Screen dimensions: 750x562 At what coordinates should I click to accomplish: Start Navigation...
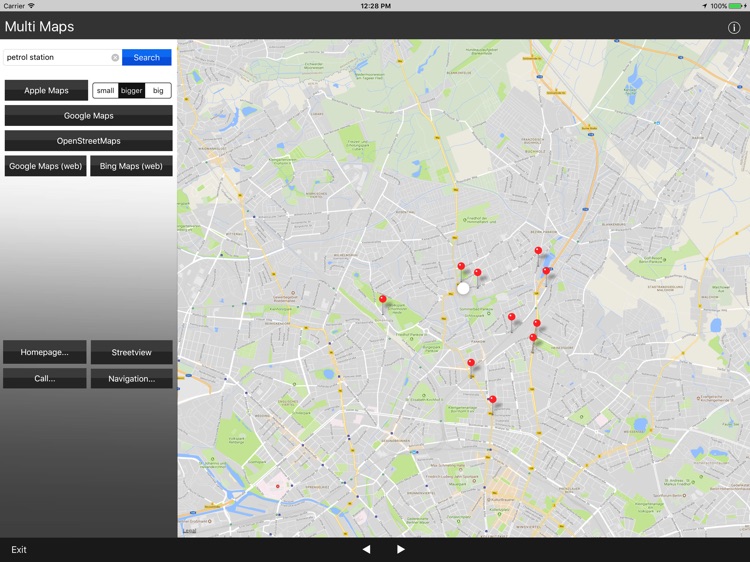132,378
